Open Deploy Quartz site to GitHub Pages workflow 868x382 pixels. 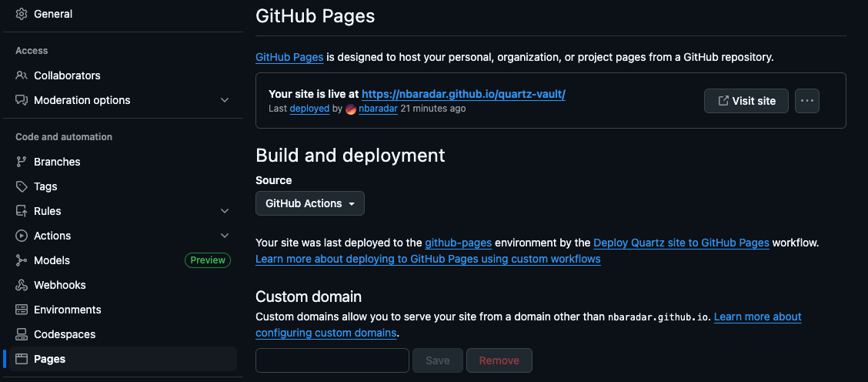tap(681, 243)
